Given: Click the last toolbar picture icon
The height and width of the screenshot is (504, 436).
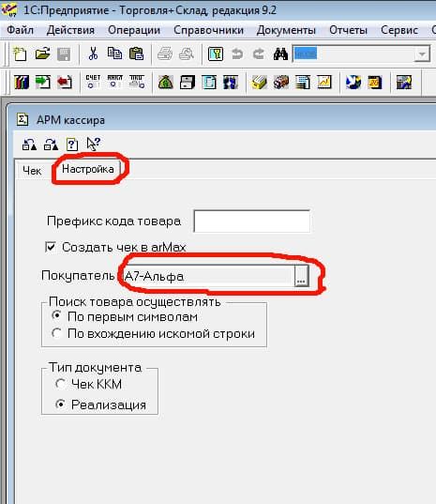Looking at the screenshot, I should coord(404,83).
